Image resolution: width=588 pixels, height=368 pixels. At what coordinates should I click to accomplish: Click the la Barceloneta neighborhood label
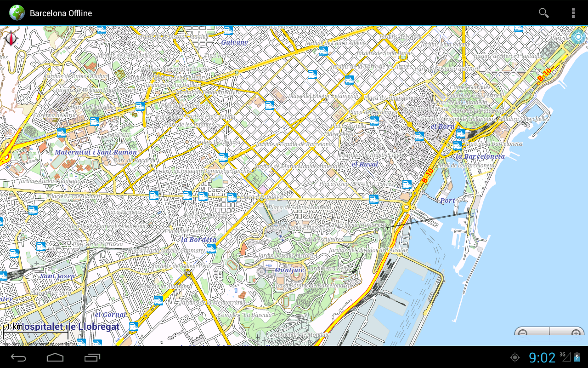[x=480, y=156]
